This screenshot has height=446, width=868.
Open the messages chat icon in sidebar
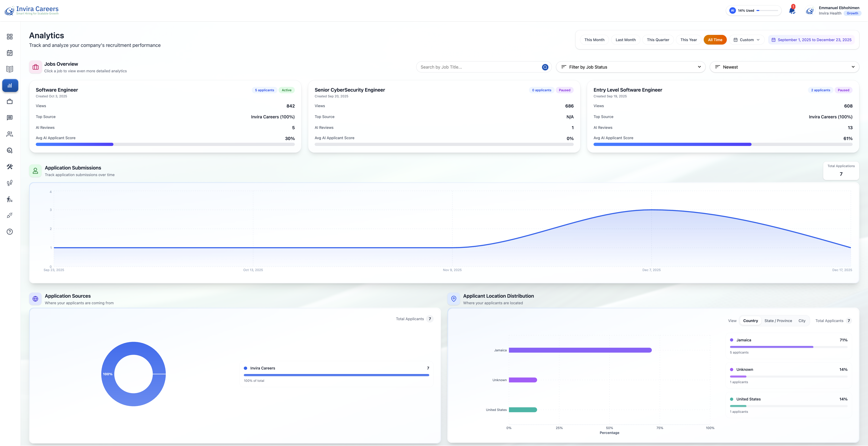point(10,118)
